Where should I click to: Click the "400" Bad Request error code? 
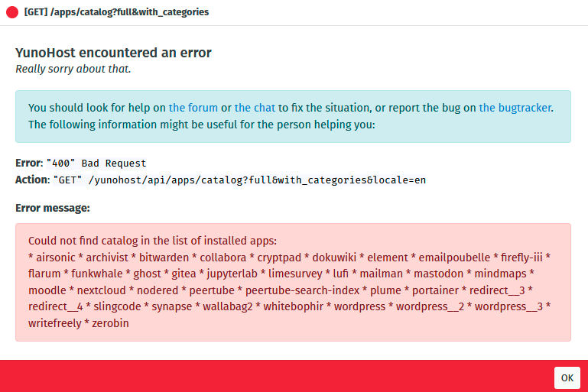pyautogui.click(x=96, y=164)
